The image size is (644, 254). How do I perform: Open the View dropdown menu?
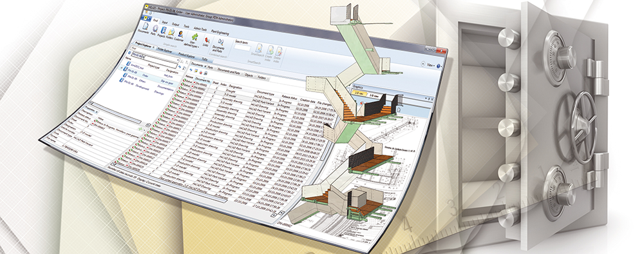pos(430,65)
